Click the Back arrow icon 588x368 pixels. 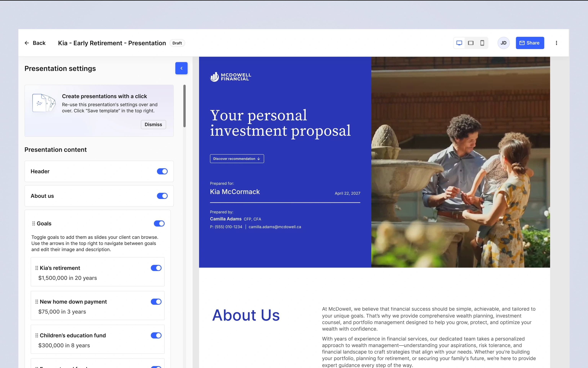tap(27, 43)
